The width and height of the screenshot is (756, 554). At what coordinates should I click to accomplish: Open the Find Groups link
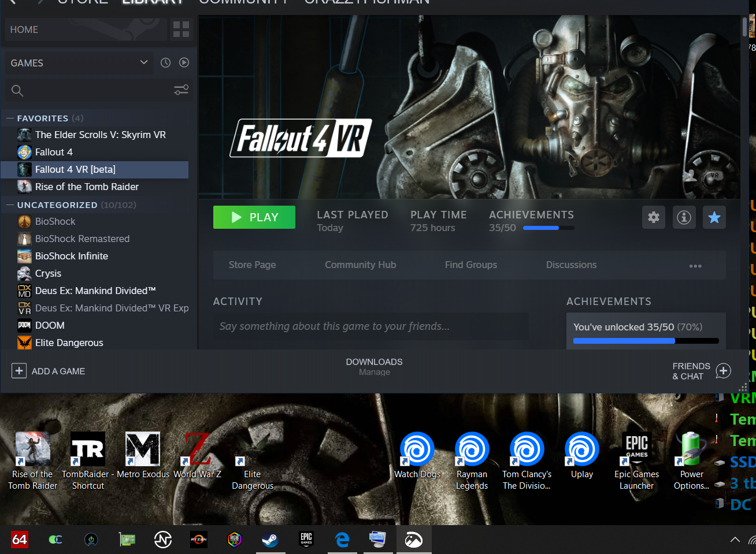pyautogui.click(x=471, y=265)
